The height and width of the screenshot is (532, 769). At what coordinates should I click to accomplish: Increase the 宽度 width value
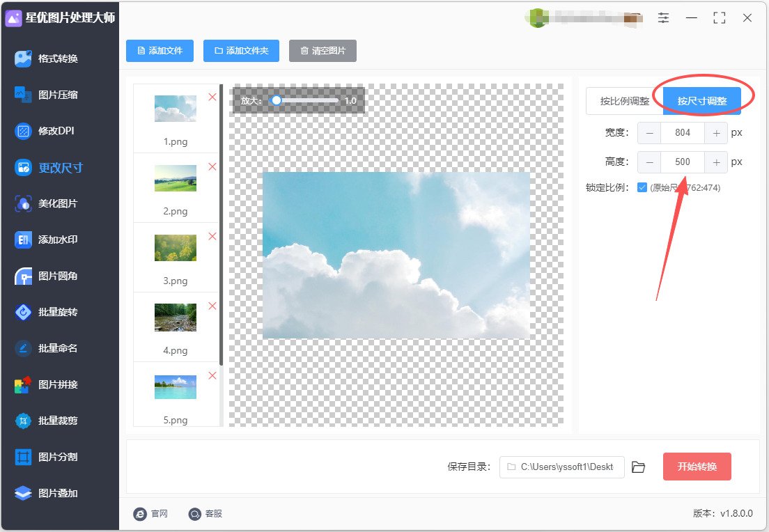click(716, 133)
